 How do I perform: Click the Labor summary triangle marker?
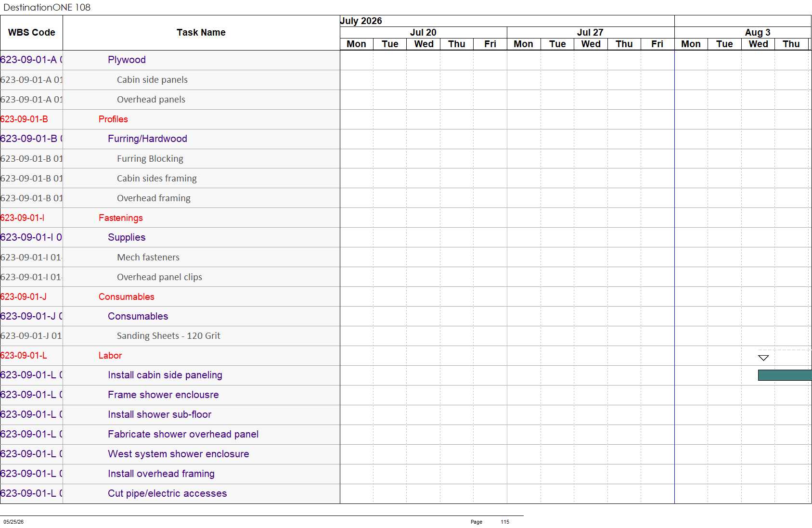(763, 358)
